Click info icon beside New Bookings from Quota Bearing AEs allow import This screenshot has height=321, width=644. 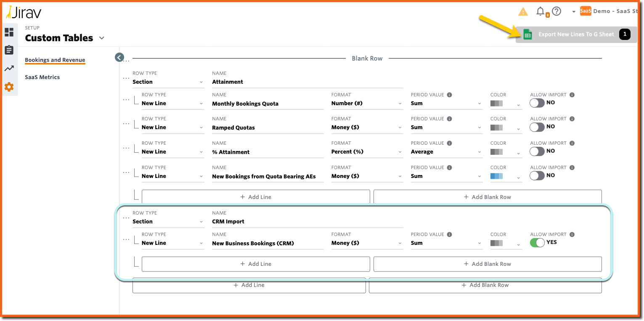pos(572,168)
